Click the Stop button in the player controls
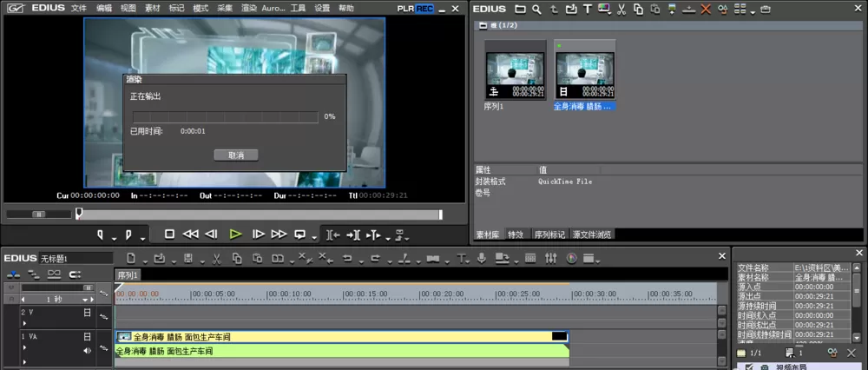 (169, 235)
